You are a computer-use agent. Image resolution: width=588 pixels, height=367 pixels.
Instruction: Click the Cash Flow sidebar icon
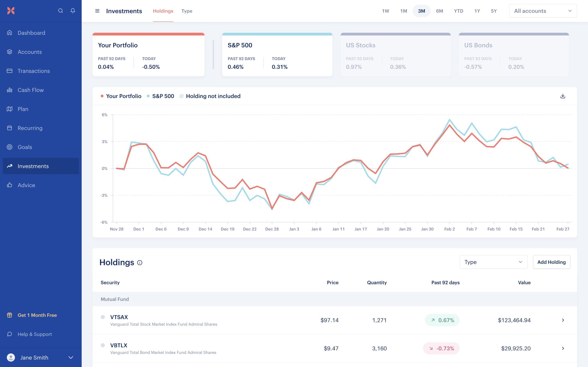(10, 90)
